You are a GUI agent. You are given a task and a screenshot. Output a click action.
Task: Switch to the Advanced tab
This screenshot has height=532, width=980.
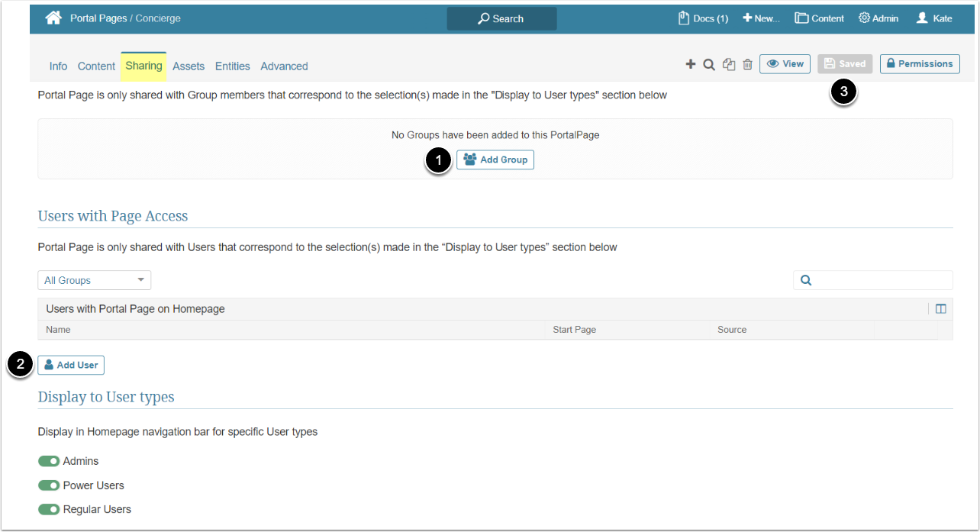pos(284,66)
